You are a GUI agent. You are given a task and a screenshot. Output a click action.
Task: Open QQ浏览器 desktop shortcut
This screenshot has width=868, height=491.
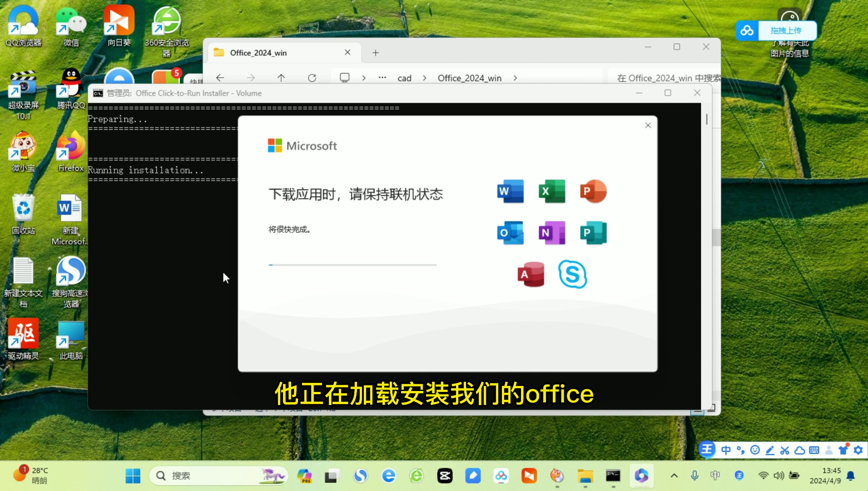tap(23, 25)
